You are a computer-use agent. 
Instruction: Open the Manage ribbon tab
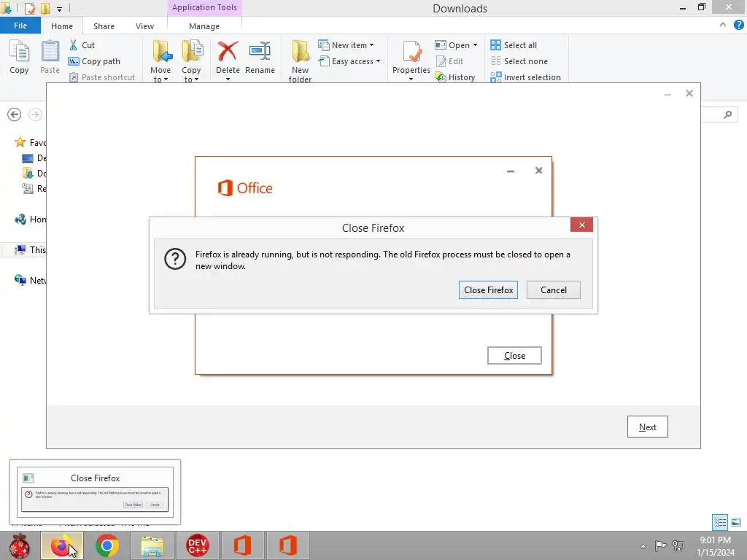click(x=204, y=26)
